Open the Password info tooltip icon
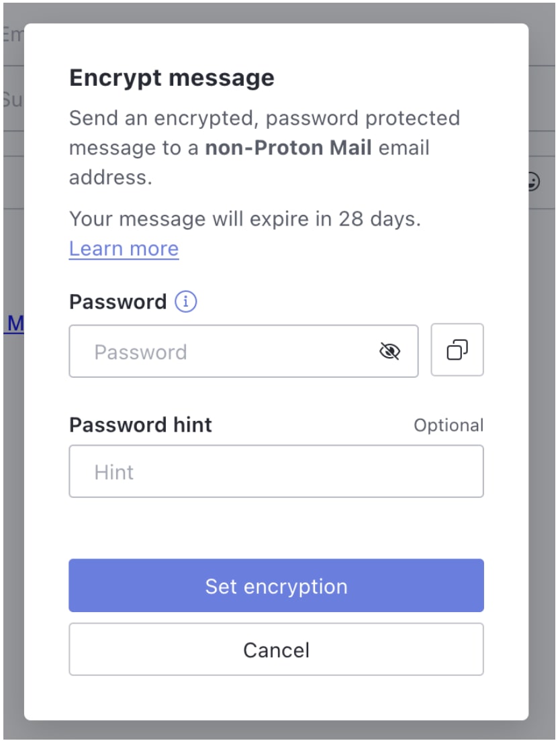The image size is (560, 745). [x=185, y=302]
